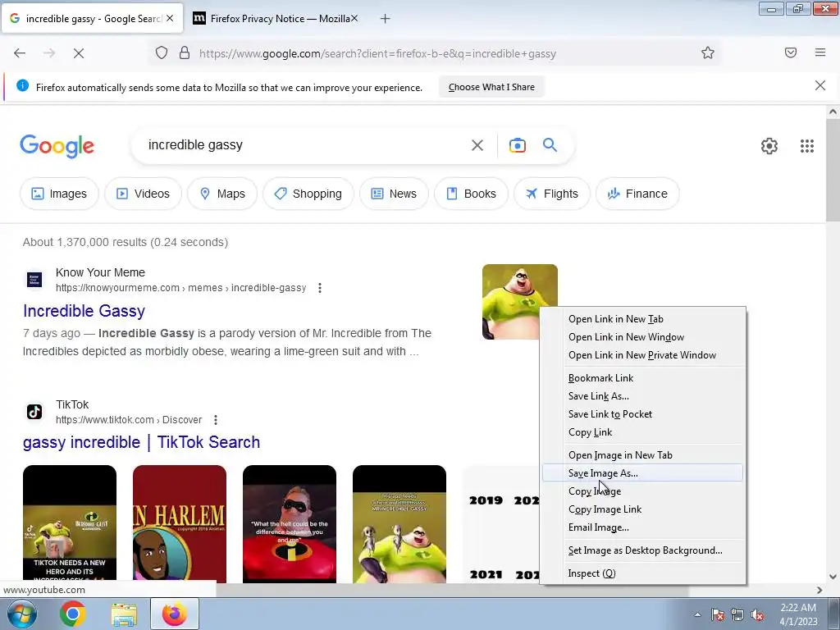Image resolution: width=840 pixels, height=630 pixels.
Task: Search by image with camera icon
Action: [x=517, y=145]
